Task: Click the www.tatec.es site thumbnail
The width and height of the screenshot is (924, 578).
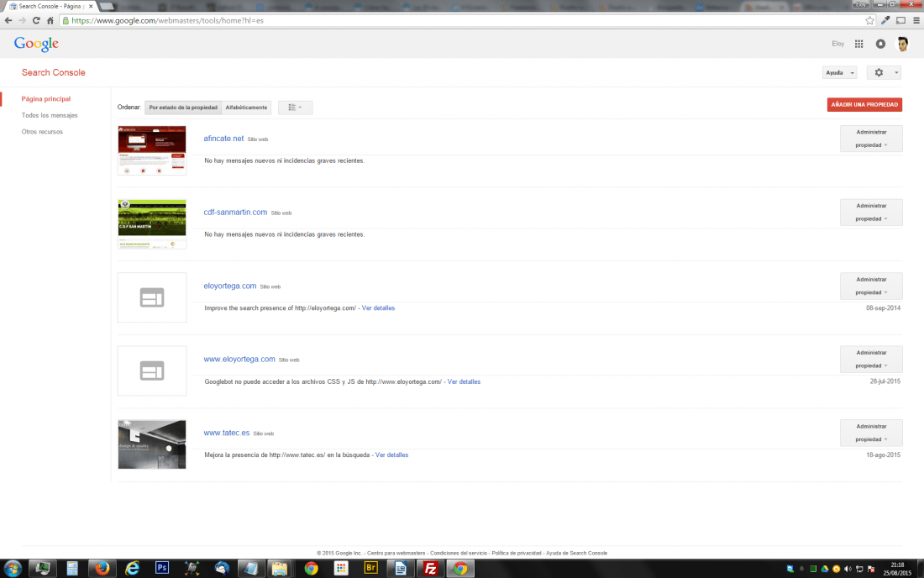Action: pyautogui.click(x=152, y=444)
